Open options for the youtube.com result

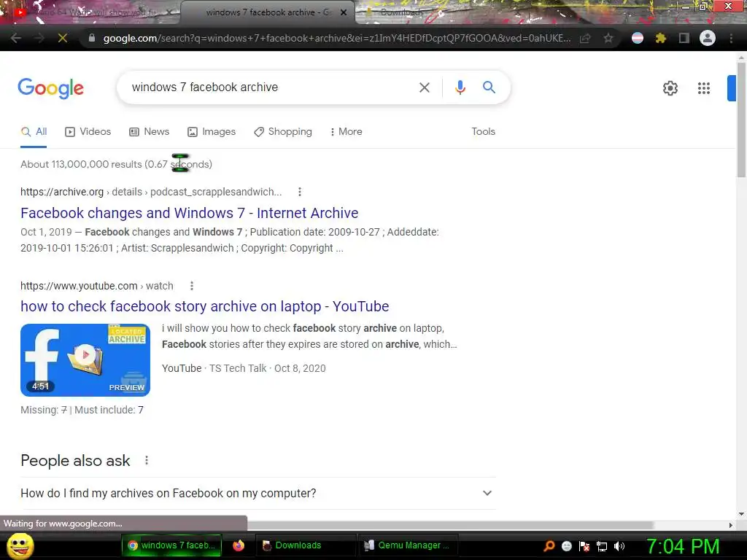coord(192,286)
